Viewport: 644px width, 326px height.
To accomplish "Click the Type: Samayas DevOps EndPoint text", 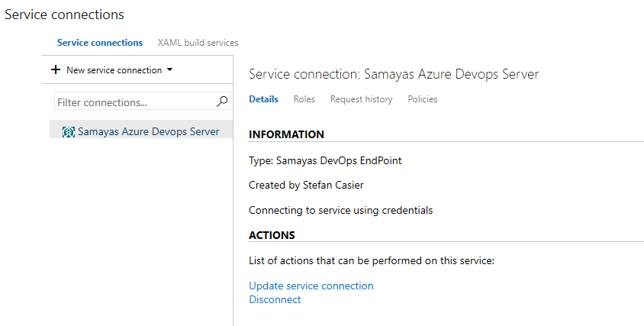I will point(325,161).
